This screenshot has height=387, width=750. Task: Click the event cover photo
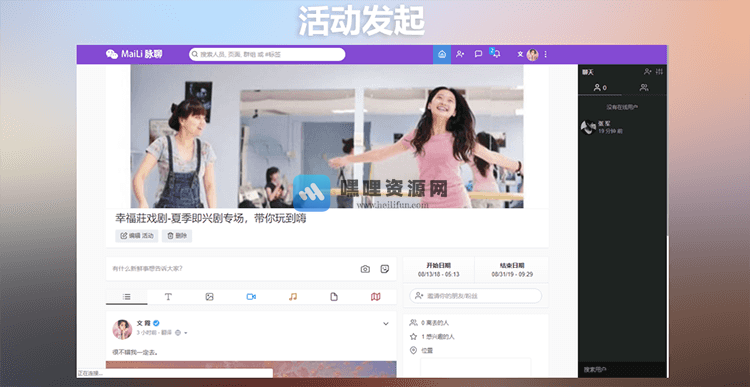(x=327, y=136)
